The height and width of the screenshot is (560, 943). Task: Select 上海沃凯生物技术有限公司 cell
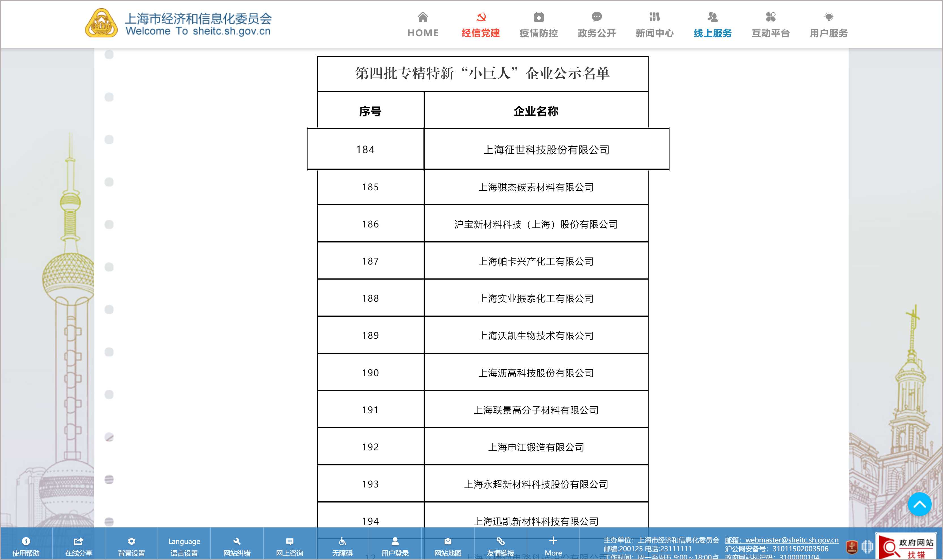coord(536,335)
